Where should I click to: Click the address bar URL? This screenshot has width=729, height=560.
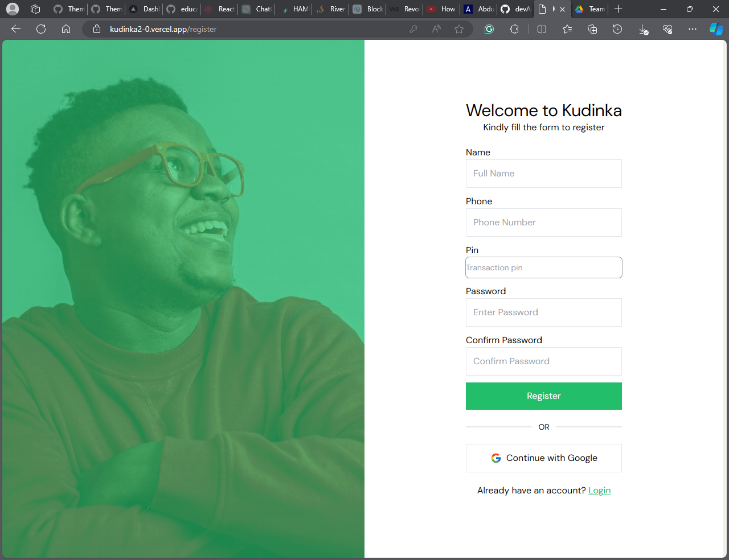pos(163,29)
